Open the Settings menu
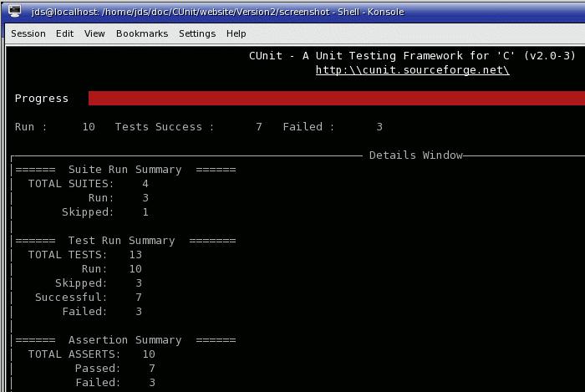The image size is (585, 392). click(197, 33)
